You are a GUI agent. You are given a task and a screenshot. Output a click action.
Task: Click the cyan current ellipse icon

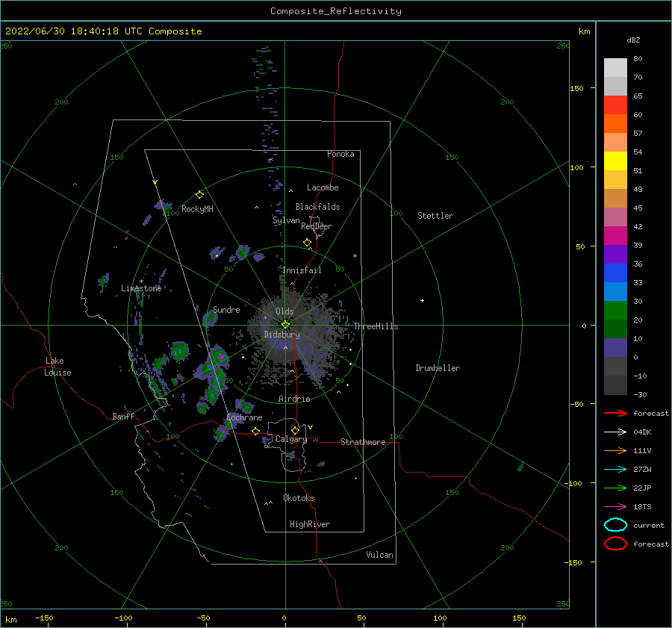coord(615,525)
